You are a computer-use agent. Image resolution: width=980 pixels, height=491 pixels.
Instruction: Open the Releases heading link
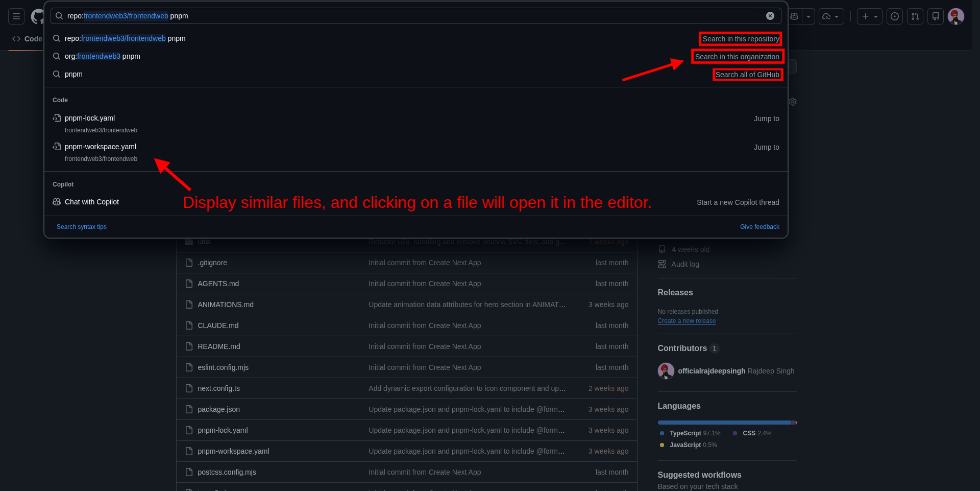click(675, 292)
